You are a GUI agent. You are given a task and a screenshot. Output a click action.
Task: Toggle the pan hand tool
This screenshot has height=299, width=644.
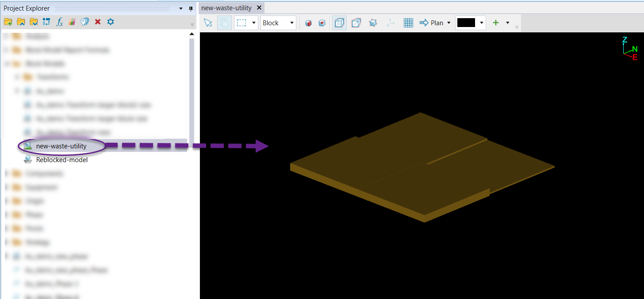(x=224, y=23)
